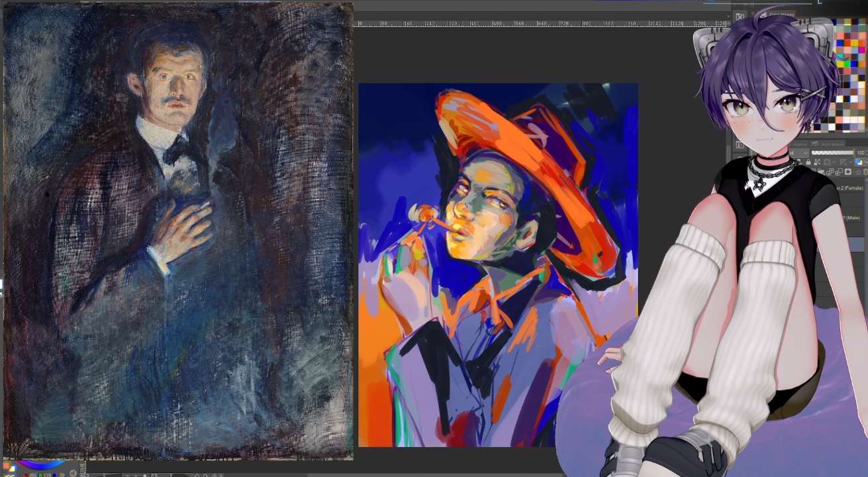Click the layer opacity slider
The height and width of the screenshot is (477, 868).
pos(832,152)
